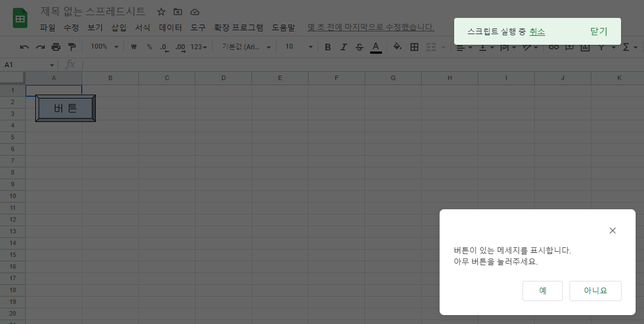Select column D header
The height and width of the screenshot is (324, 644).
223,78
